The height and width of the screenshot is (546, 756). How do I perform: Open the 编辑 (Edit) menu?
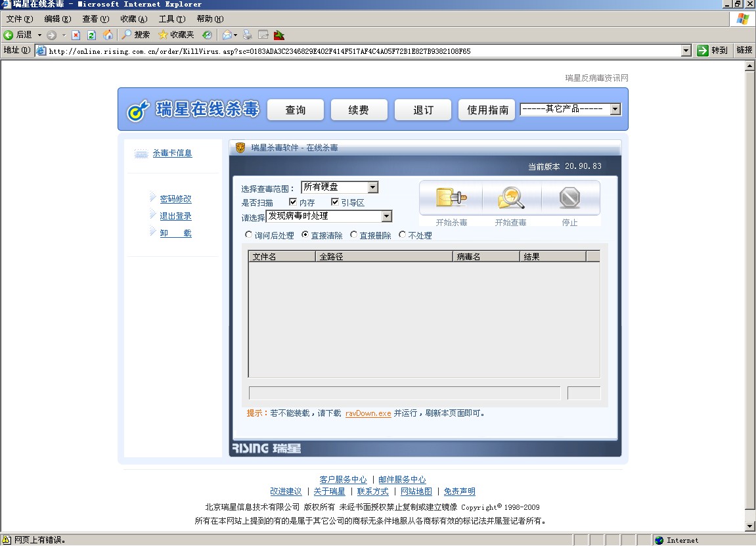coord(57,19)
